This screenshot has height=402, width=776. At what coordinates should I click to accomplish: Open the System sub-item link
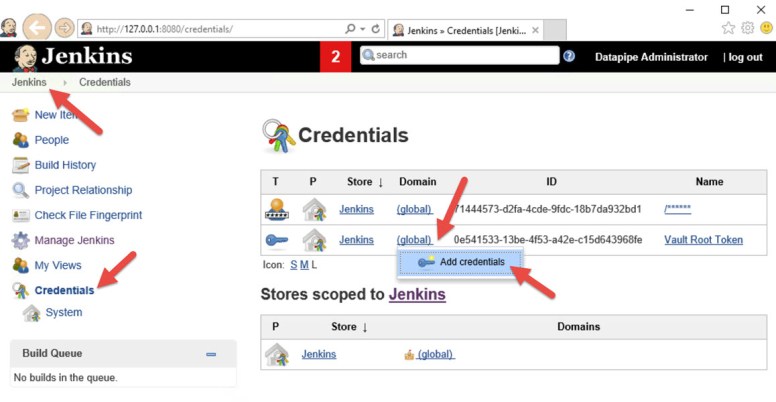(64, 312)
